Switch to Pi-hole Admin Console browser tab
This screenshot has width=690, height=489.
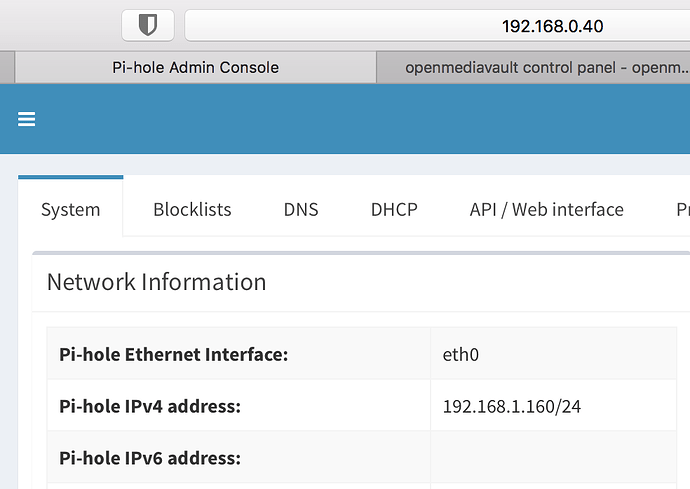195,68
